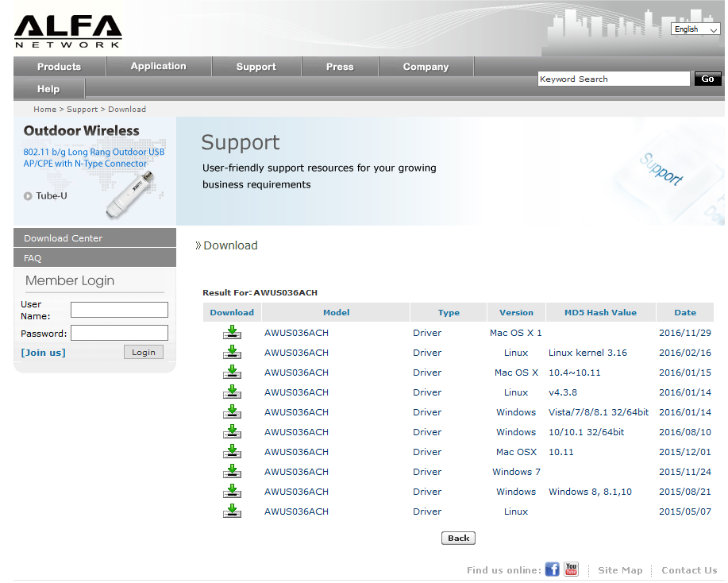The image size is (728, 583).
Task: Open the Support menu
Action: (x=256, y=67)
